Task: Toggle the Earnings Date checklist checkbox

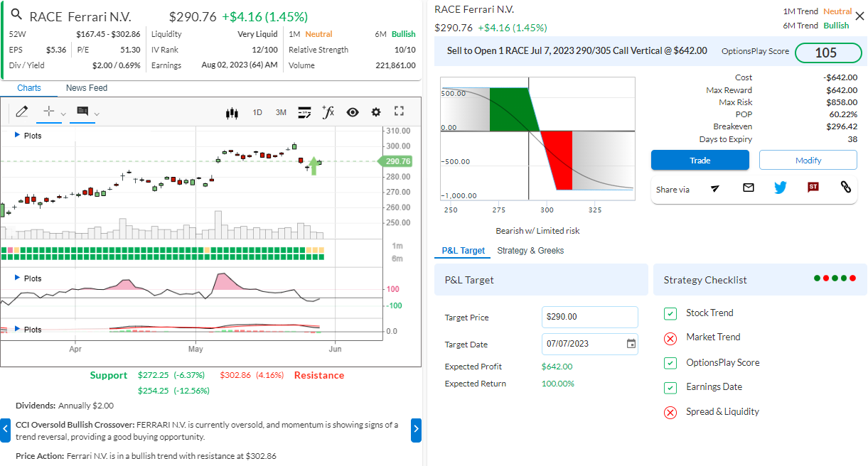Action: [670, 388]
